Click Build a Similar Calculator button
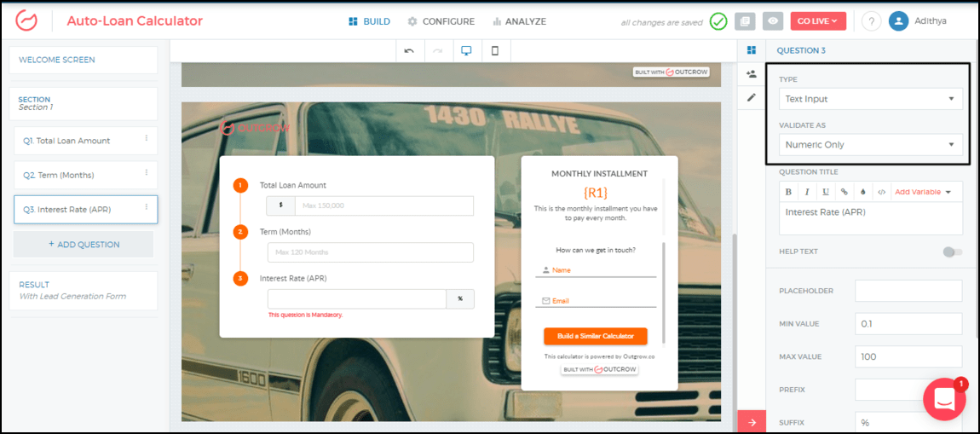The height and width of the screenshot is (434, 980). 596,336
